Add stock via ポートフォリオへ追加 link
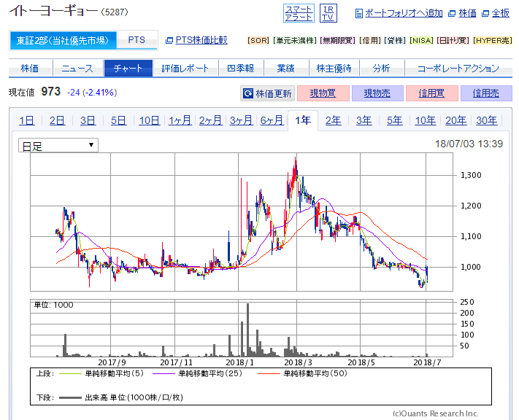 404,13
